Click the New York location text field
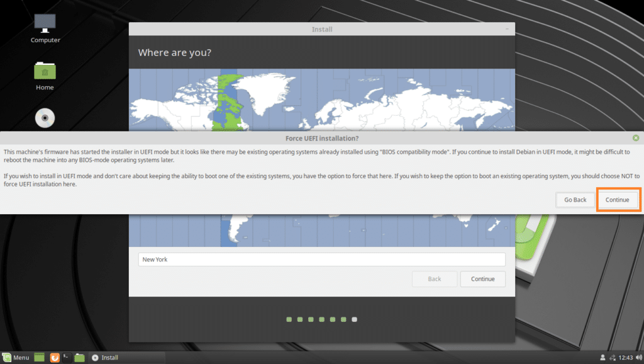 (321, 259)
